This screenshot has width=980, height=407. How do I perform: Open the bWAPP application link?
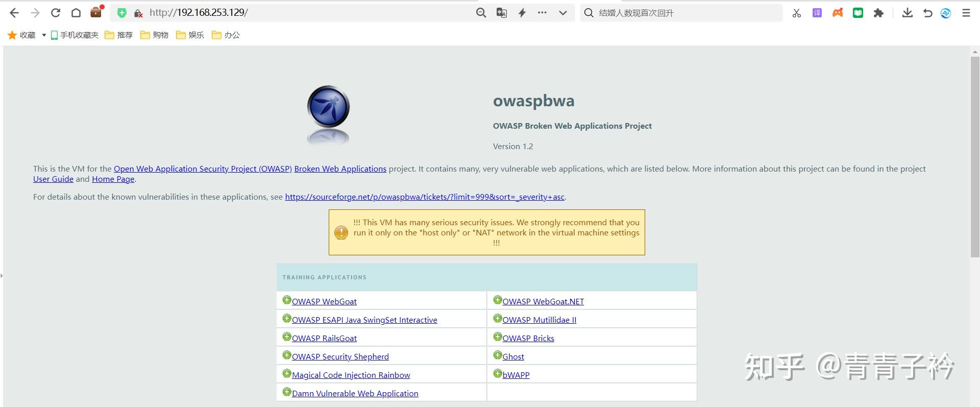(516, 375)
